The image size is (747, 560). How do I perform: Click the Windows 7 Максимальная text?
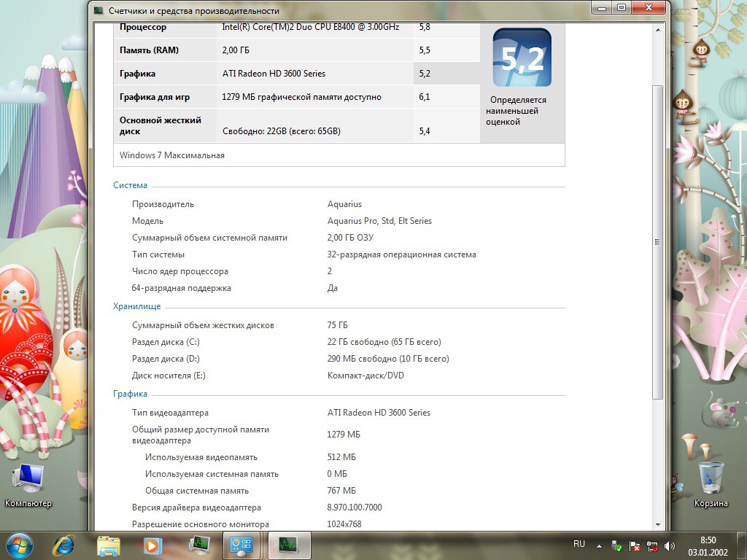[172, 155]
